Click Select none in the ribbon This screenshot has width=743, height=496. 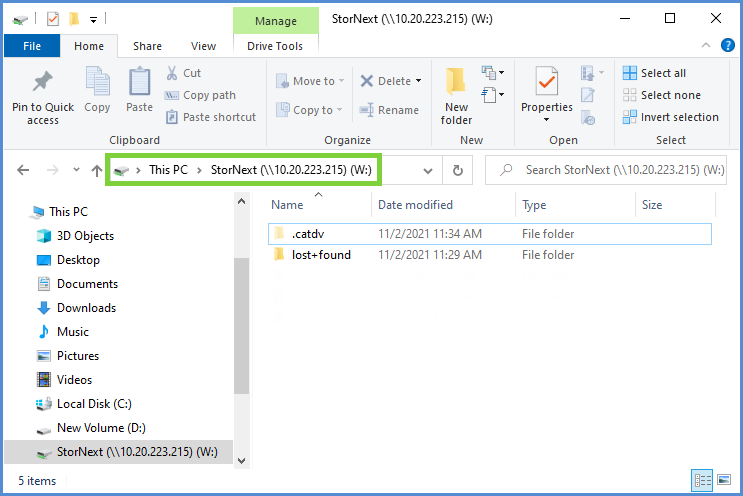(661, 95)
